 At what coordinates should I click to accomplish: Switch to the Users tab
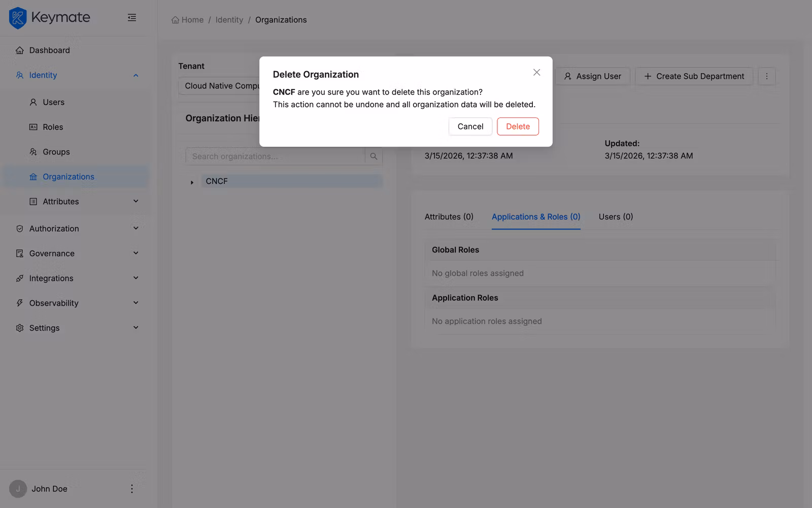tap(615, 217)
